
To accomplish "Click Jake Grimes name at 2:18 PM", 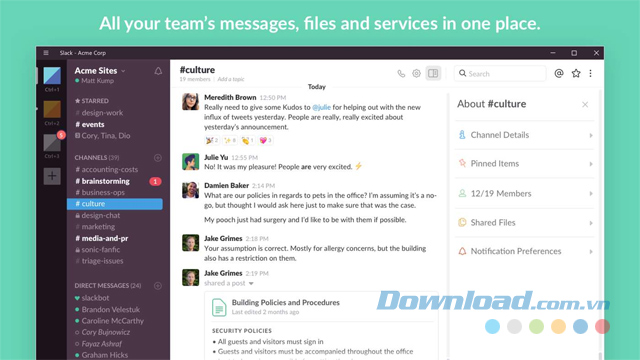I will pos(223,238).
